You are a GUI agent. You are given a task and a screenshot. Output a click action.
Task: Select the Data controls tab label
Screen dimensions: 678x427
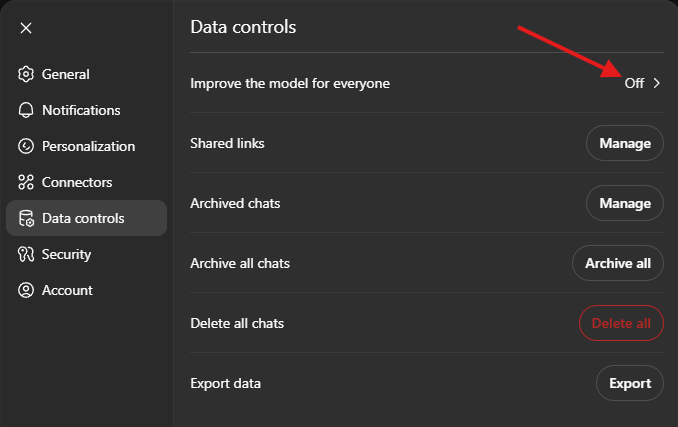[83, 218]
